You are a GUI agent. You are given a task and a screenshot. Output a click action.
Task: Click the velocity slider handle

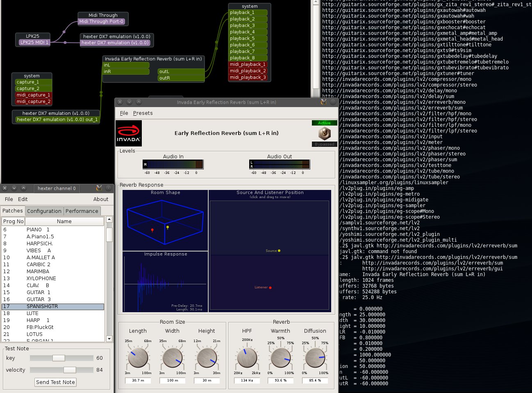coord(70,370)
